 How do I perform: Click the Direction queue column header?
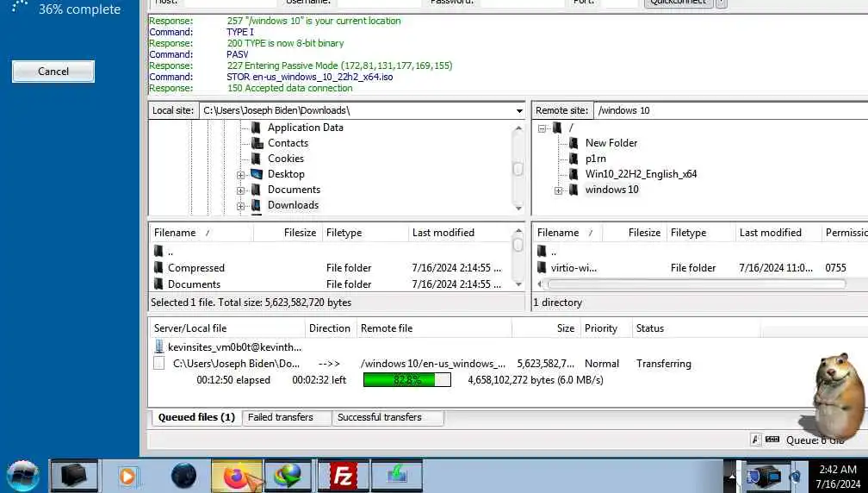[330, 328]
